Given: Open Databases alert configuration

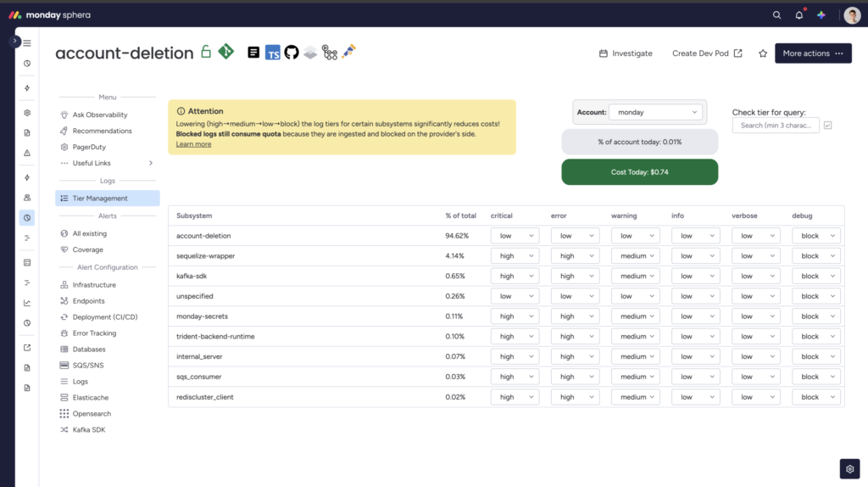Looking at the screenshot, I should click(88, 349).
